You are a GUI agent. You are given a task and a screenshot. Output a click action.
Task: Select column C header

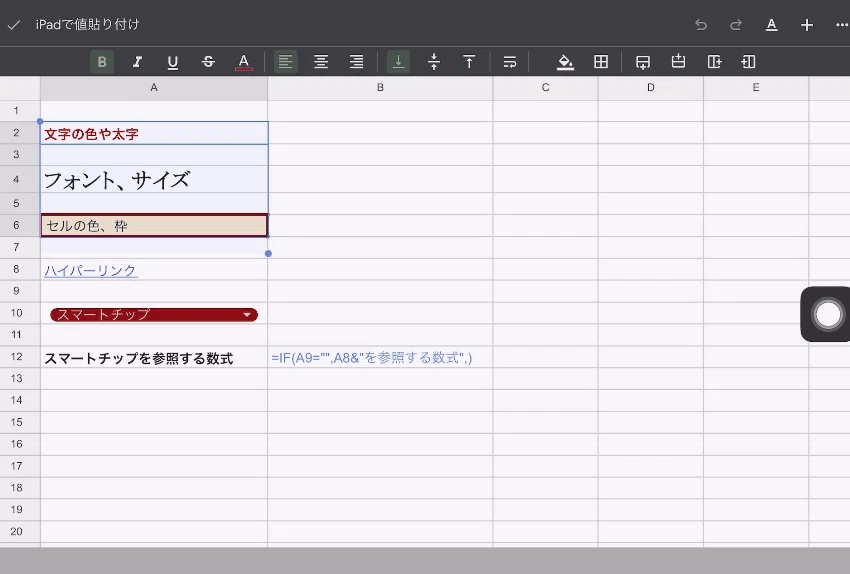click(x=545, y=88)
